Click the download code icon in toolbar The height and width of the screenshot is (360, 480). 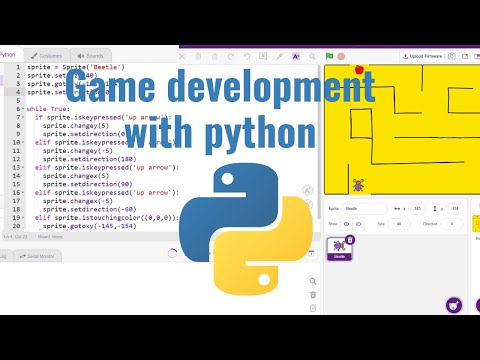263,56
